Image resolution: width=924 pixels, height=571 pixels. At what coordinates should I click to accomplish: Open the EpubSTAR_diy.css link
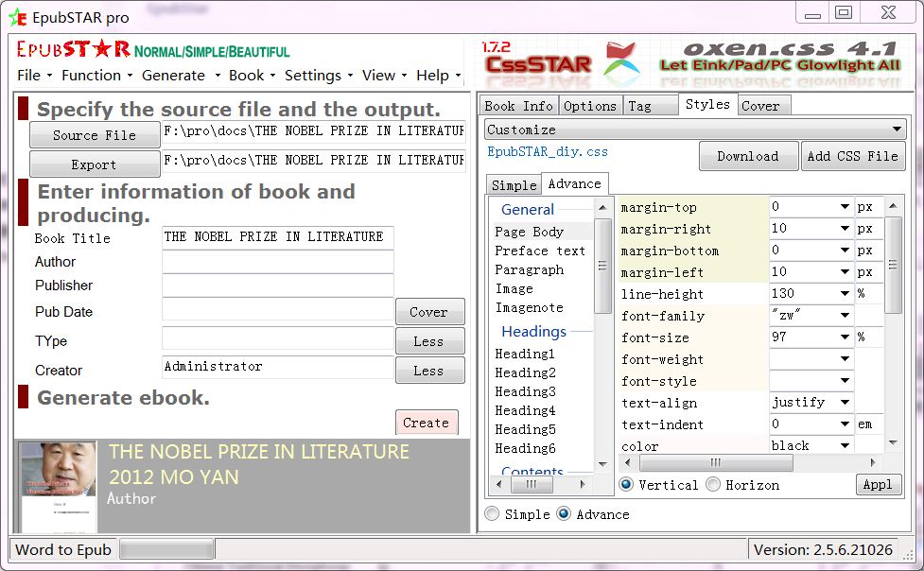[548, 152]
